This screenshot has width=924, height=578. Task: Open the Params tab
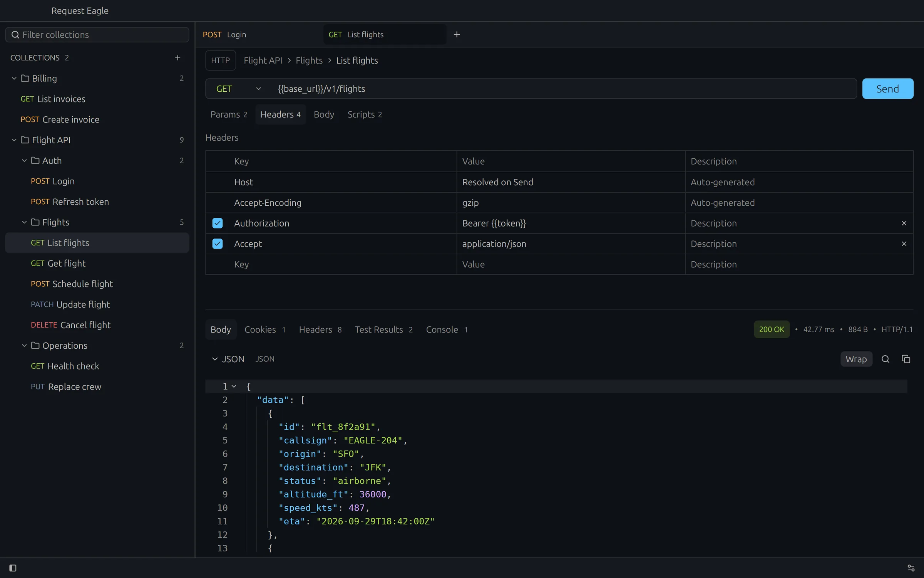coord(229,114)
